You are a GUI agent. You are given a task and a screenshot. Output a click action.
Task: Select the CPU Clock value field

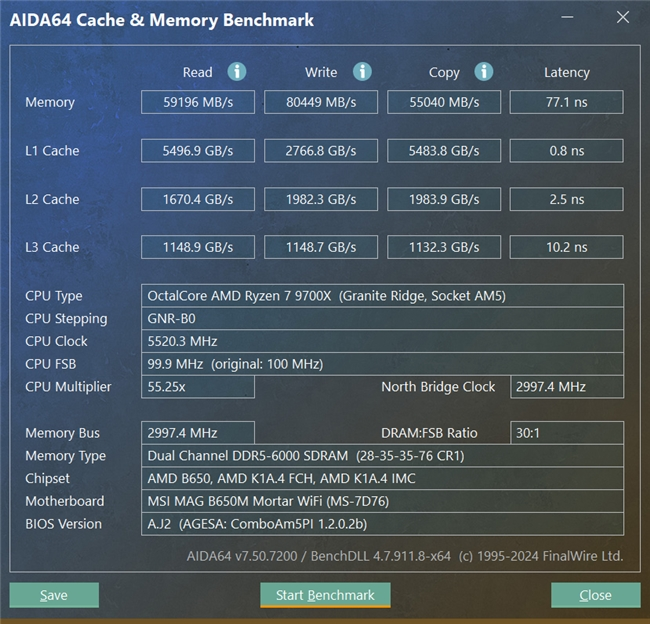tap(383, 342)
